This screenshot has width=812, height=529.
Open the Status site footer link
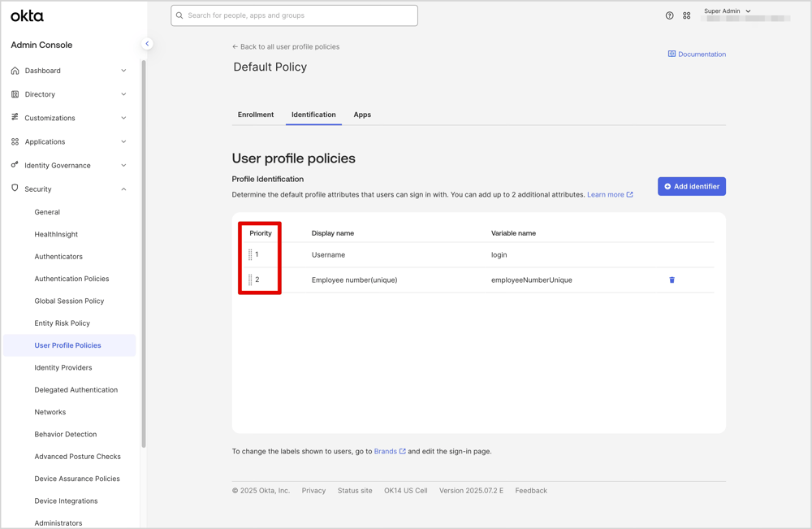[x=355, y=491]
